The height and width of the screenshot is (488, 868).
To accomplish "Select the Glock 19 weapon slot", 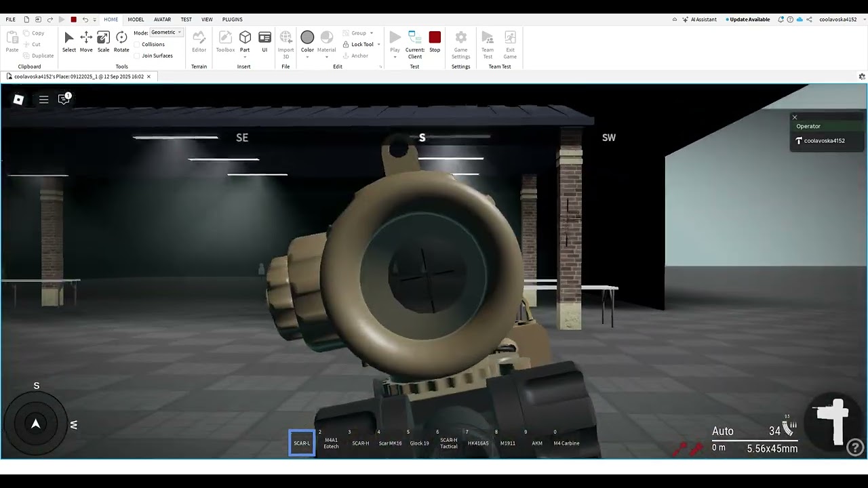I will 419,443.
